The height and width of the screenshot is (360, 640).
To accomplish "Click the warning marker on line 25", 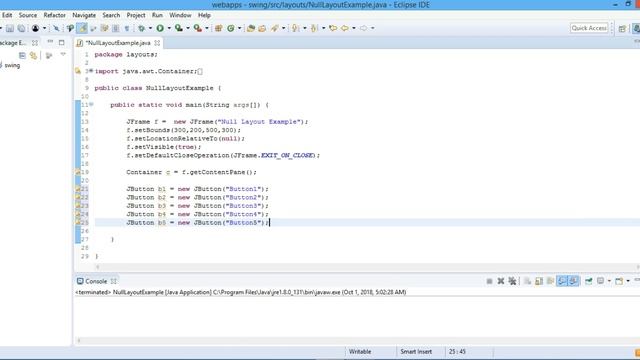I will (78, 222).
